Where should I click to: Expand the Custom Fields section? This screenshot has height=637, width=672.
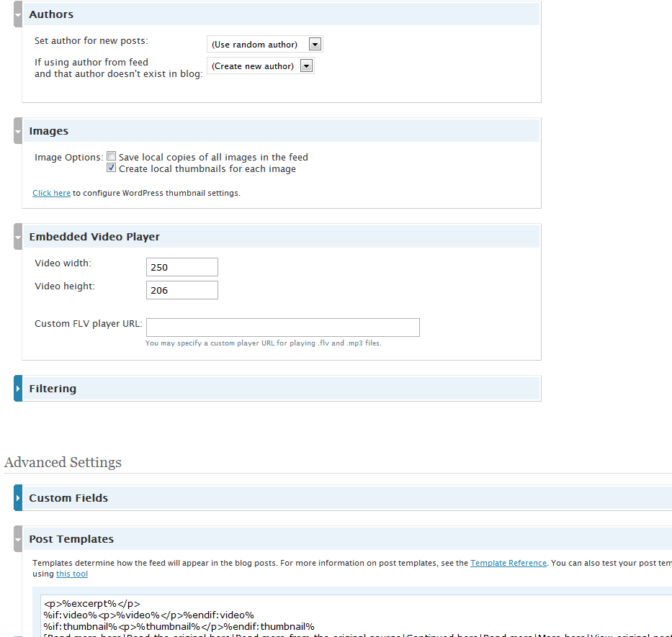18,498
